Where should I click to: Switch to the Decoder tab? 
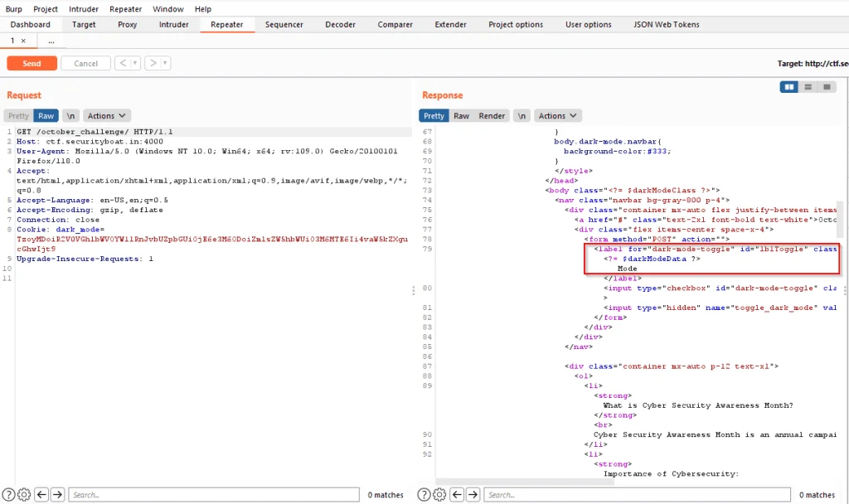point(341,24)
